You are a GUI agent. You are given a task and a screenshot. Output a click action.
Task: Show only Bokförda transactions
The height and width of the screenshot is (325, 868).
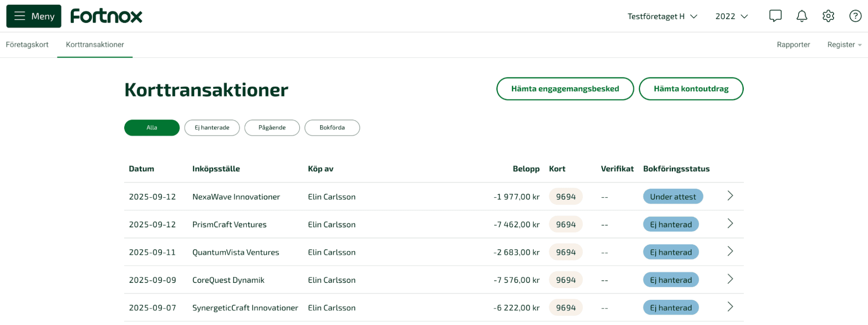332,128
